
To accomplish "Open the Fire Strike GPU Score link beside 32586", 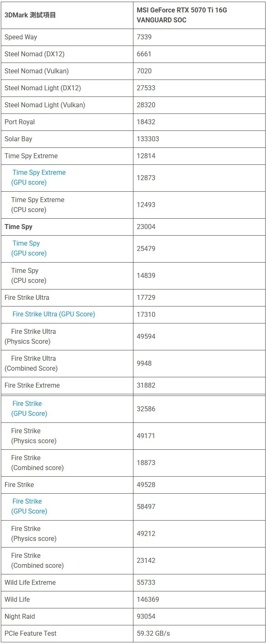I will 29,408.
